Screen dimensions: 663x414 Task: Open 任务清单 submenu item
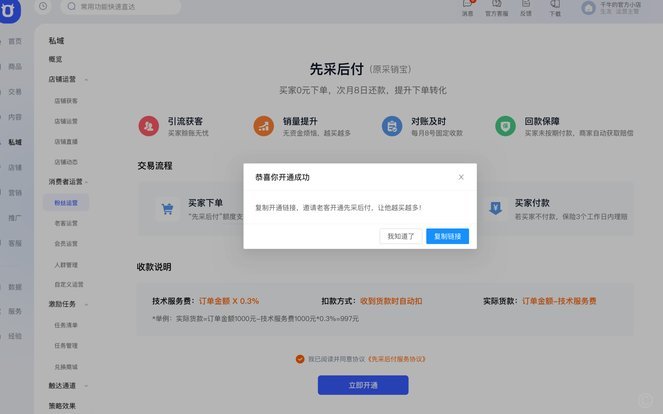click(x=66, y=325)
